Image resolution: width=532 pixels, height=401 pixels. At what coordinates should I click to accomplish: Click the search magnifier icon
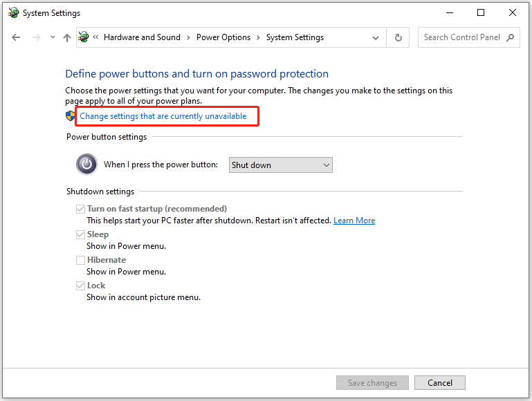510,37
